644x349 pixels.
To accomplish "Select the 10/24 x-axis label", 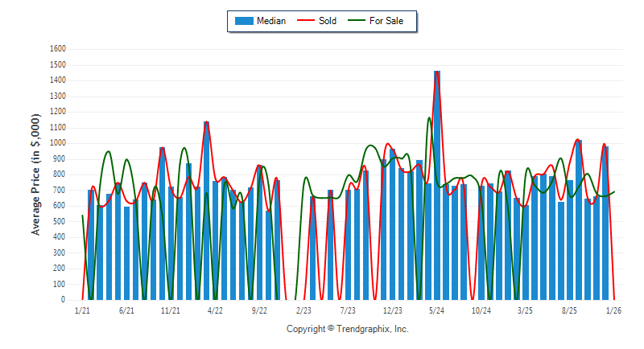I will (x=481, y=310).
